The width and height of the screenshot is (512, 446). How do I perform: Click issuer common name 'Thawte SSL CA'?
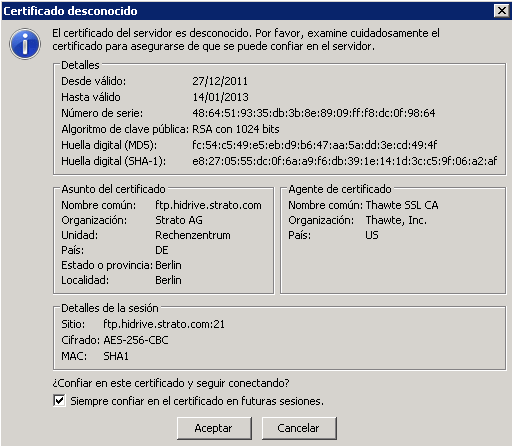402,205
